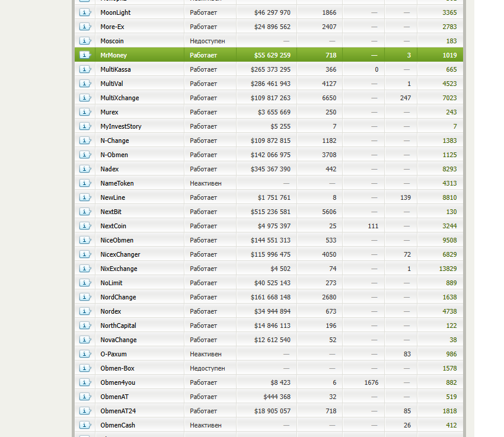Click the info icon next to MoonLight
Viewport: 504px width, 437px height.
coord(85,12)
